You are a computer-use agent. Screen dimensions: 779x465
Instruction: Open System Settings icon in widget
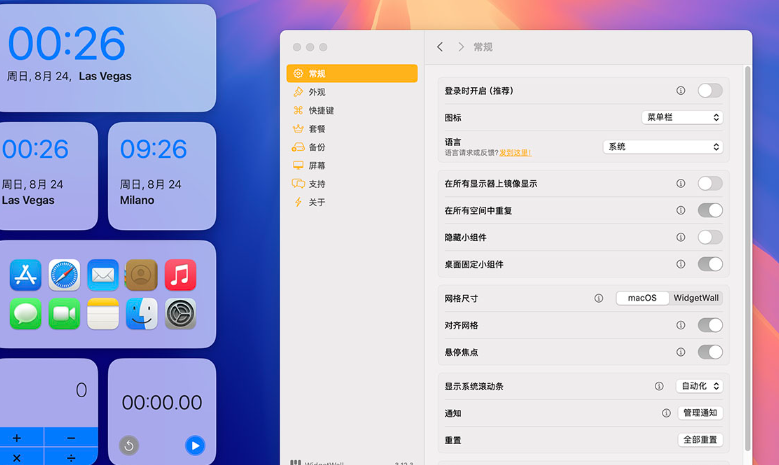[180, 313]
